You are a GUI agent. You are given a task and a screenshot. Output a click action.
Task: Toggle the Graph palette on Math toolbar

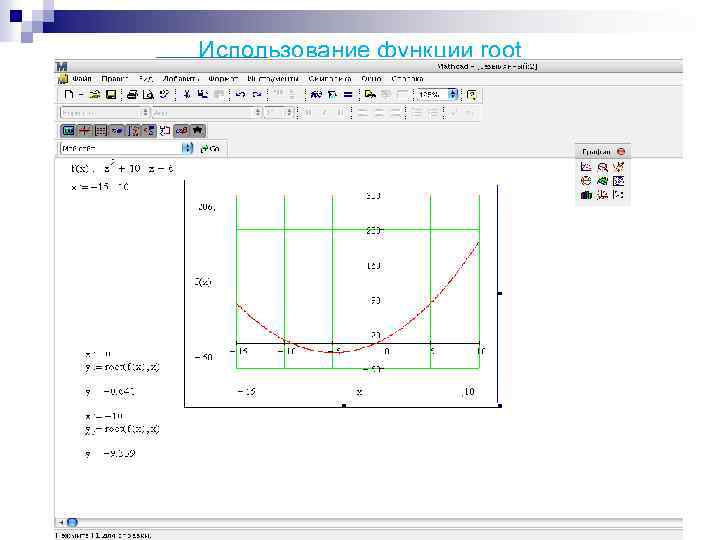tap(84, 131)
